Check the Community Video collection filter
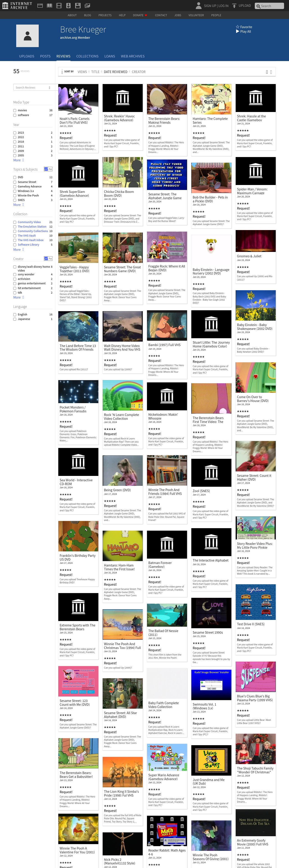The width and height of the screenshot is (289, 868). tap(15, 222)
